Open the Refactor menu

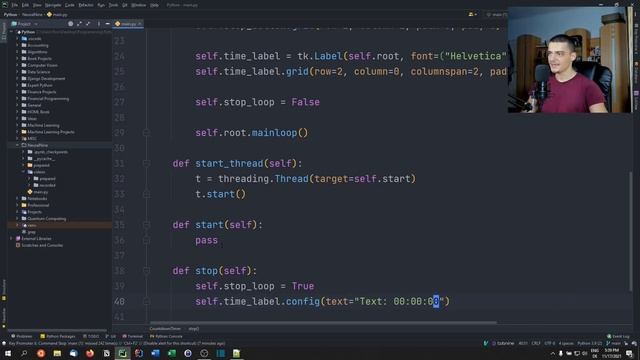click(x=86, y=5)
